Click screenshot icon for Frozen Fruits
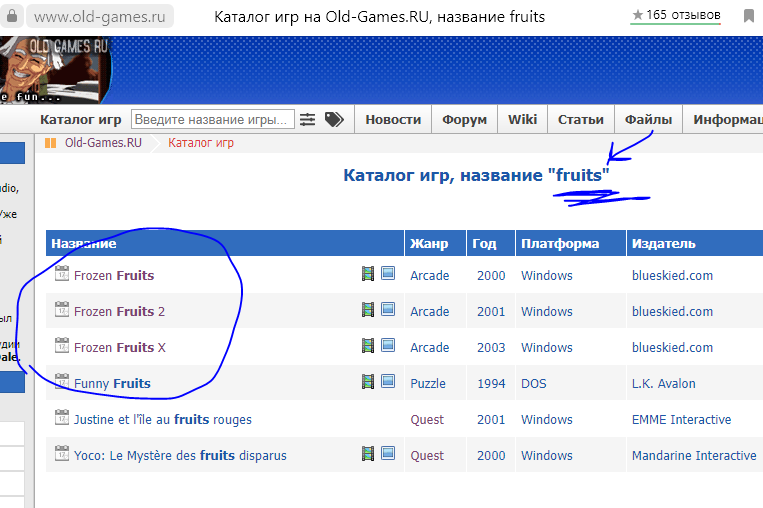Screen dimensions: 763x508 click(388, 273)
